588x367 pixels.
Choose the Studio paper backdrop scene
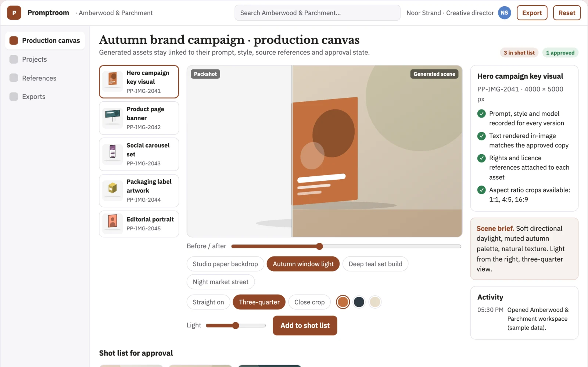coord(225,264)
